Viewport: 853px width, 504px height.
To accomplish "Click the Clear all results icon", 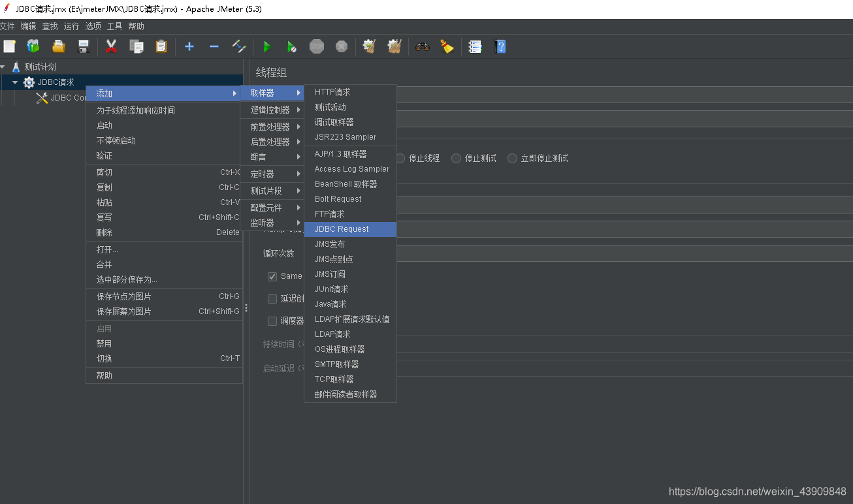I will (x=394, y=46).
